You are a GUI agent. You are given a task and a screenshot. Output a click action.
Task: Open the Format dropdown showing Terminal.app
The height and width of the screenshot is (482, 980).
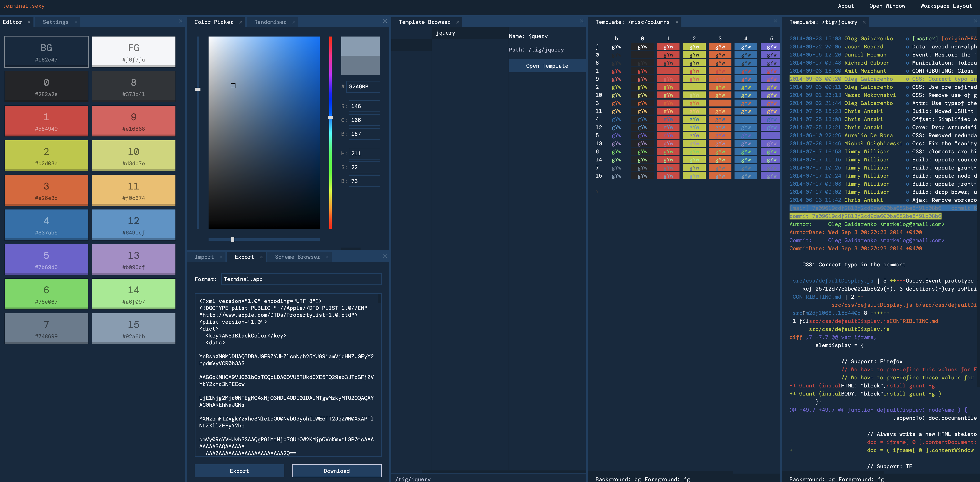301,279
